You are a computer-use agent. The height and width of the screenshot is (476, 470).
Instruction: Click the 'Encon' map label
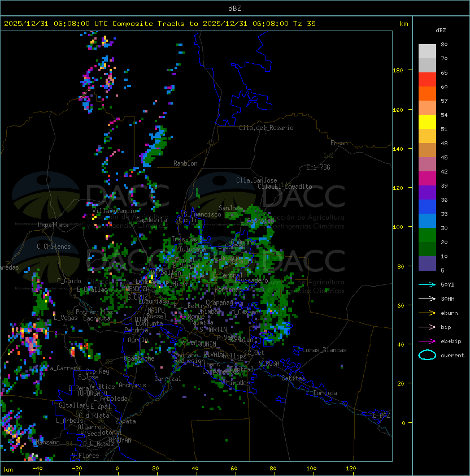coord(339,143)
